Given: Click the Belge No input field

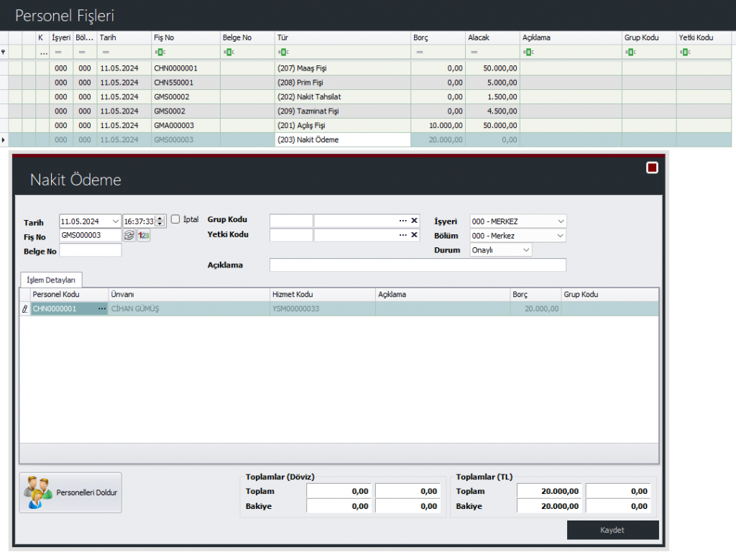Looking at the screenshot, I should [x=91, y=250].
